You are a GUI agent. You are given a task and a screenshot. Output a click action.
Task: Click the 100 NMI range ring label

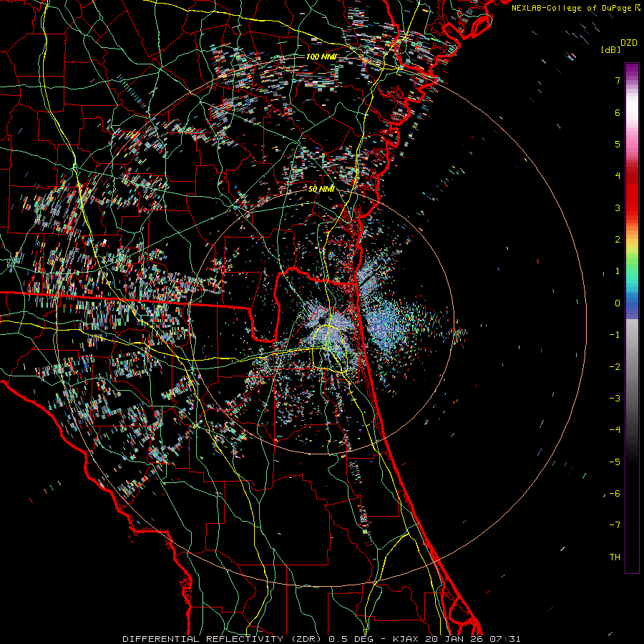[x=321, y=57]
